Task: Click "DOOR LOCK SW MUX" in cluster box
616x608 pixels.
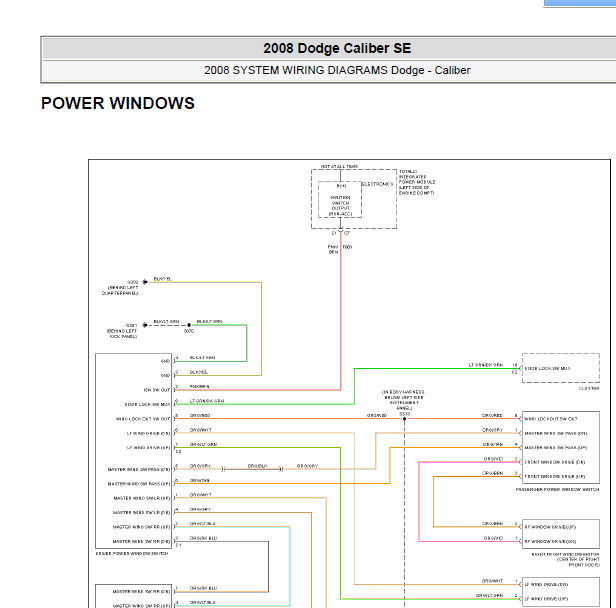Action: click(547, 368)
